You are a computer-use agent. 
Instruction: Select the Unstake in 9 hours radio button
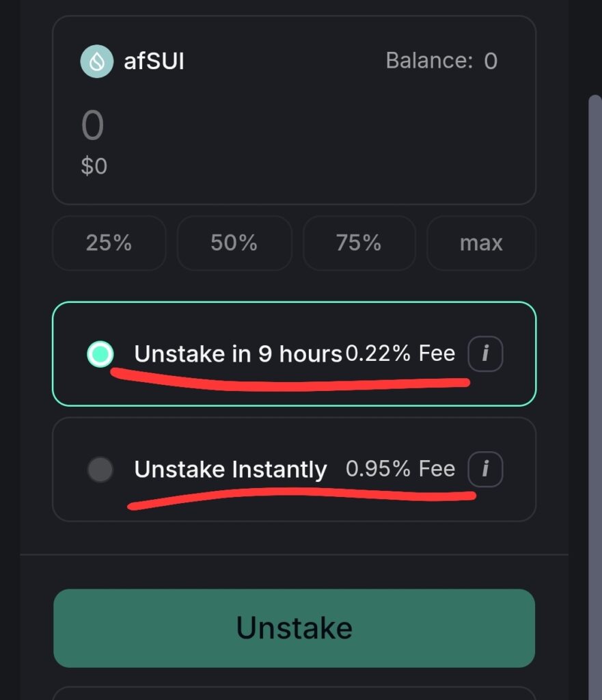tap(100, 353)
